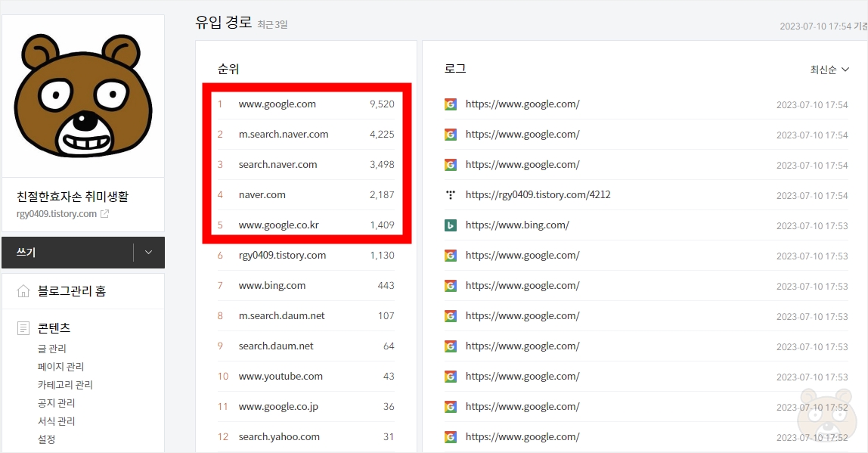Open 페이지 관리 submenu

[61, 367]
